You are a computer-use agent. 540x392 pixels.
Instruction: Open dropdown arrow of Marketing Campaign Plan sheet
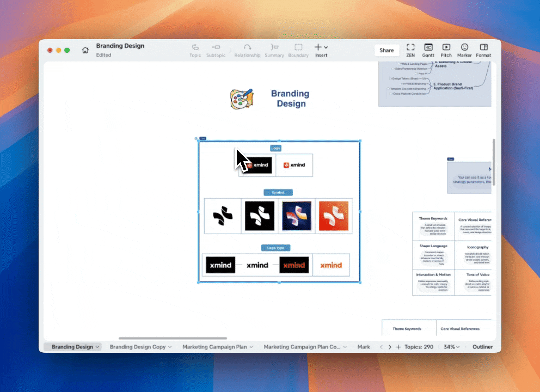[x=251, y=347]
